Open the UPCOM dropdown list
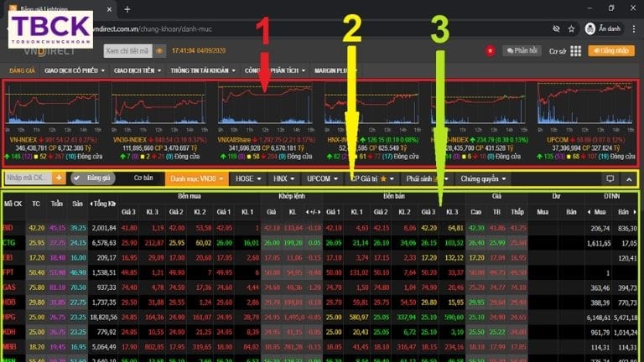This screenshot has height=362, width=644. coord(322,178)
